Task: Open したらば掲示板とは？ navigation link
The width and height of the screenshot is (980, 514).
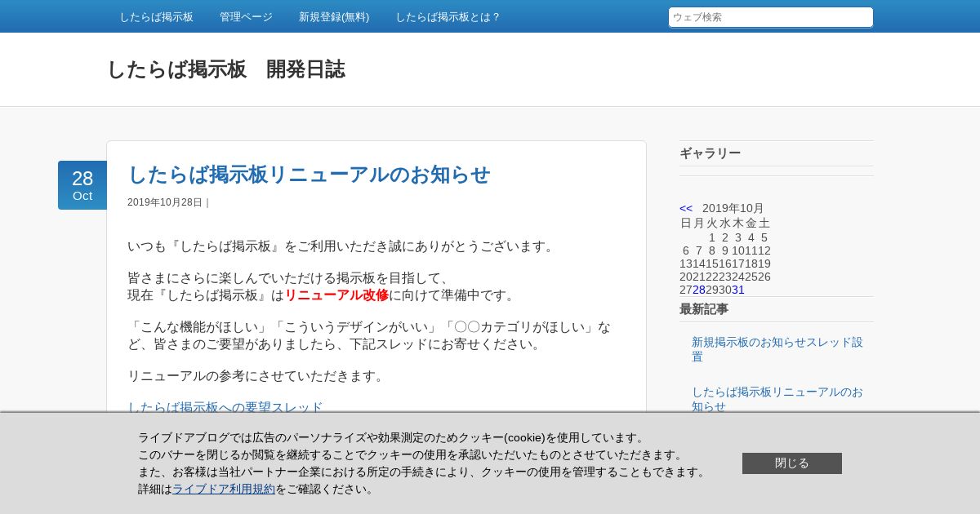Action: point(448,16)
